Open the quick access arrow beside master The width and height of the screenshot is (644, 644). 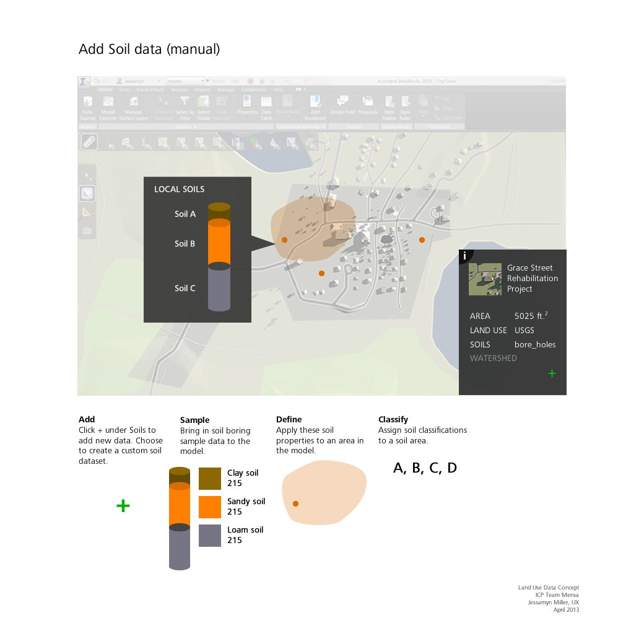tap(208, 81)
